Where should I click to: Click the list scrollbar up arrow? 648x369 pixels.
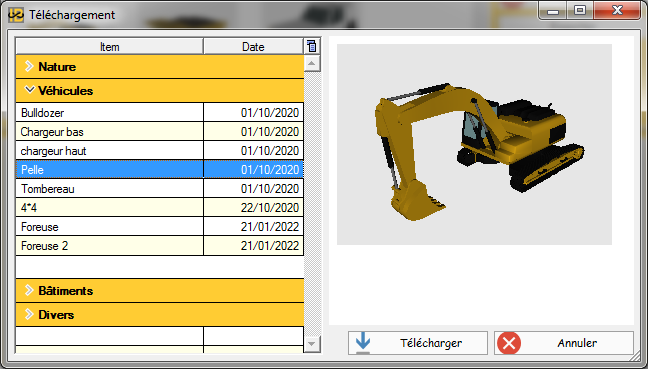coord(312,64)
